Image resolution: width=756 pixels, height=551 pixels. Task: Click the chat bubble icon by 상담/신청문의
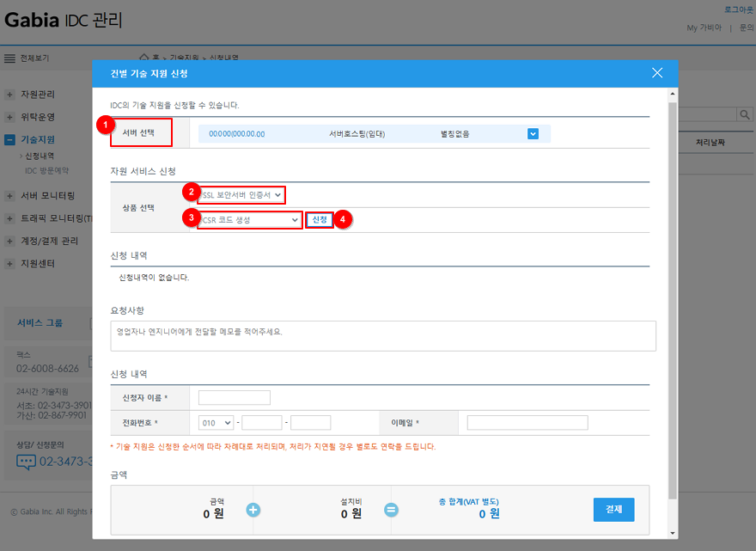point(26,462)
